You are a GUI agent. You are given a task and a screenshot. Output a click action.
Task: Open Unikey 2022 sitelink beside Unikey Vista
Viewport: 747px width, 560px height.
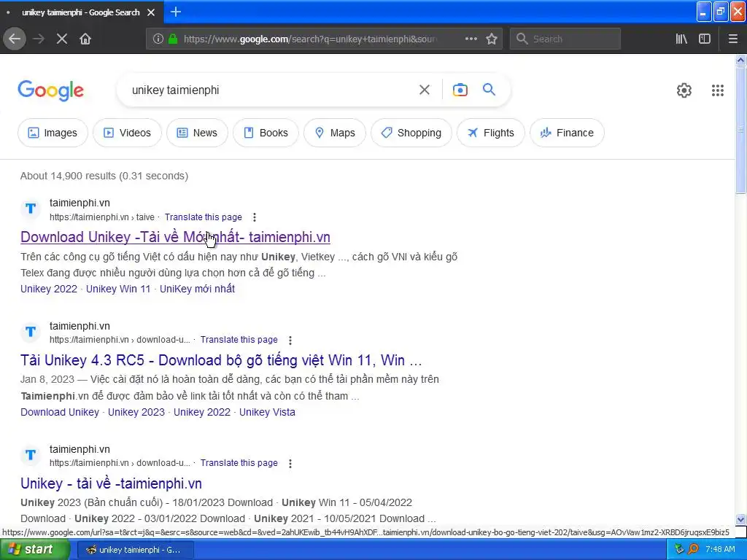(x=202, y=413)
